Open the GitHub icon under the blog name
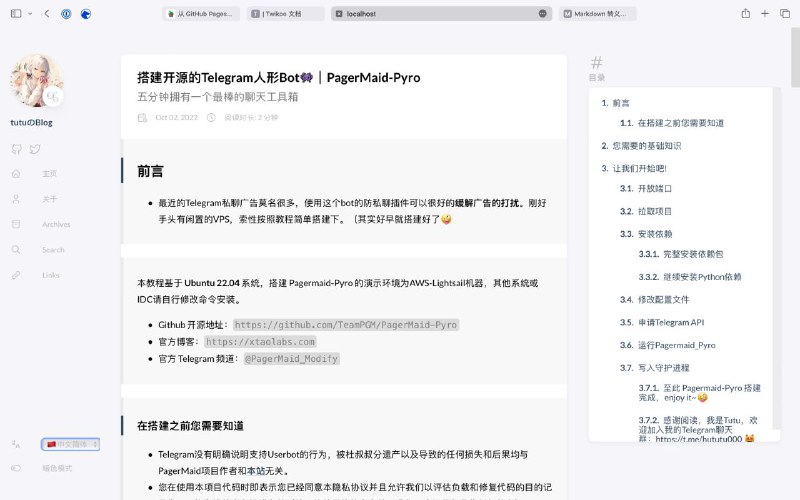This screenshot has height=500, width=800. coord(16,149)
